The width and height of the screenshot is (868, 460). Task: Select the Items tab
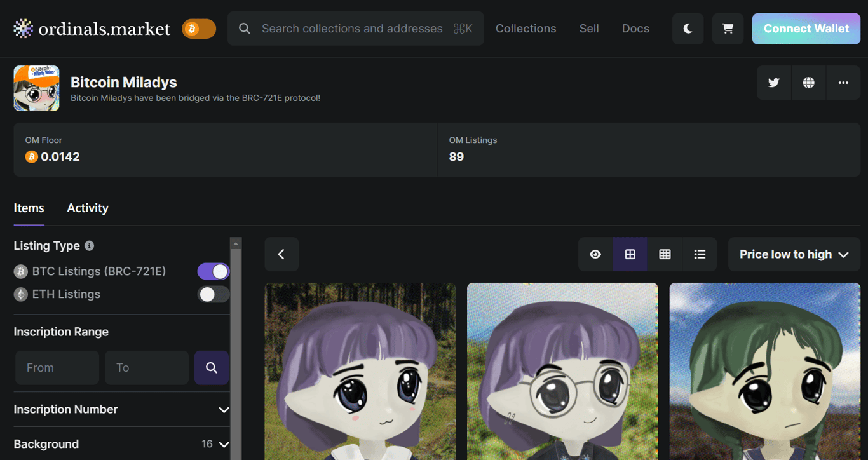29,208
